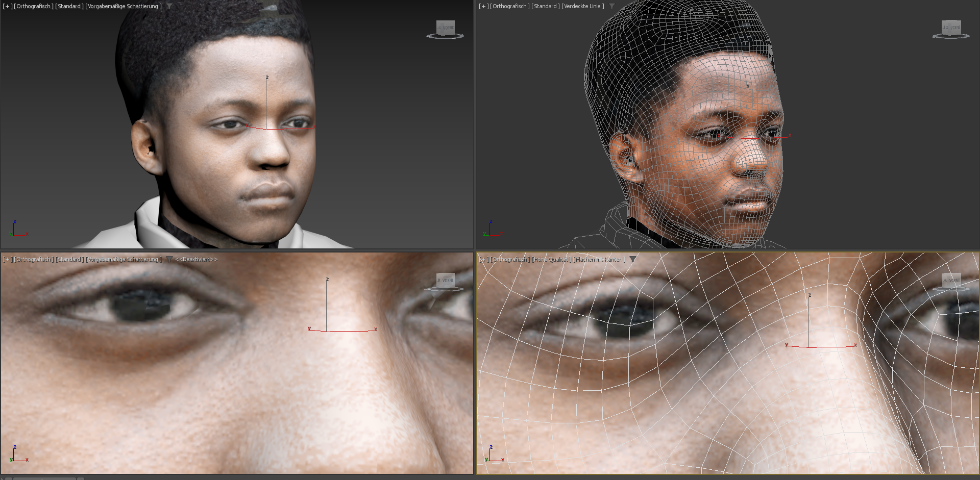
Task: Click the ViewCube in the wireframe head viewport
Action: [951, 29]
